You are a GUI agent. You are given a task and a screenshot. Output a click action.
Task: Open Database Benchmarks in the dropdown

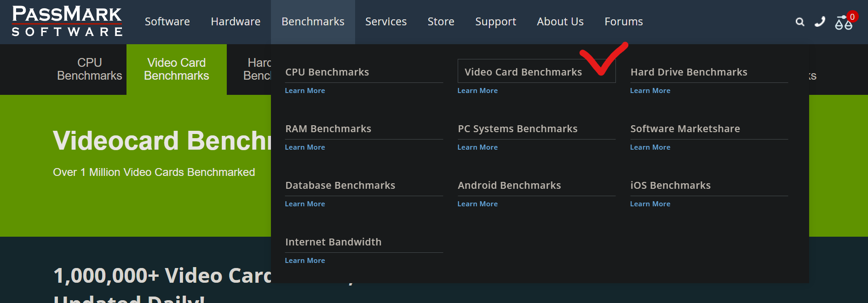(x=340, y=185)
